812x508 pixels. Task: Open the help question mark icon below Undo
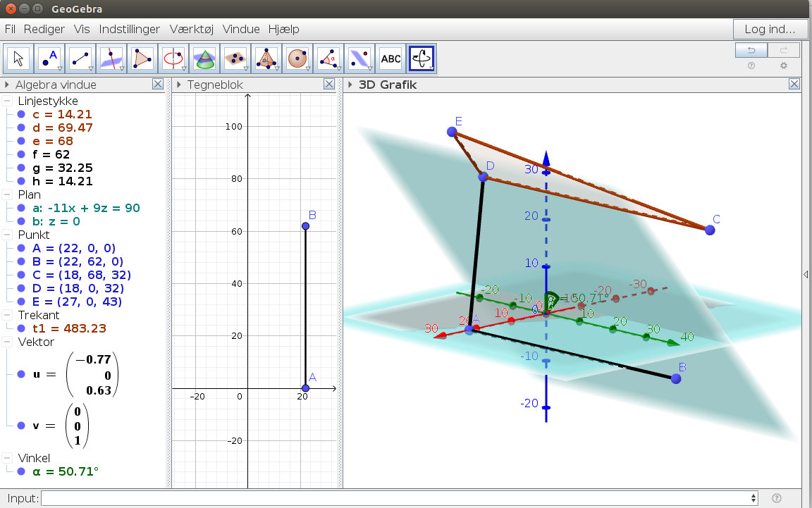(751, 66)
